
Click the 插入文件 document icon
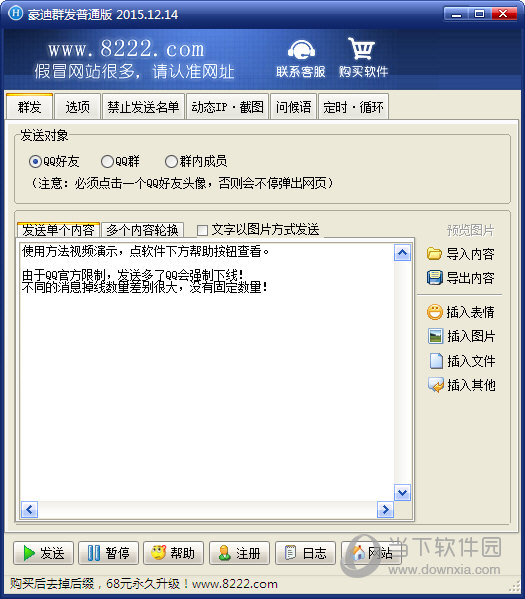pos(436,361)
